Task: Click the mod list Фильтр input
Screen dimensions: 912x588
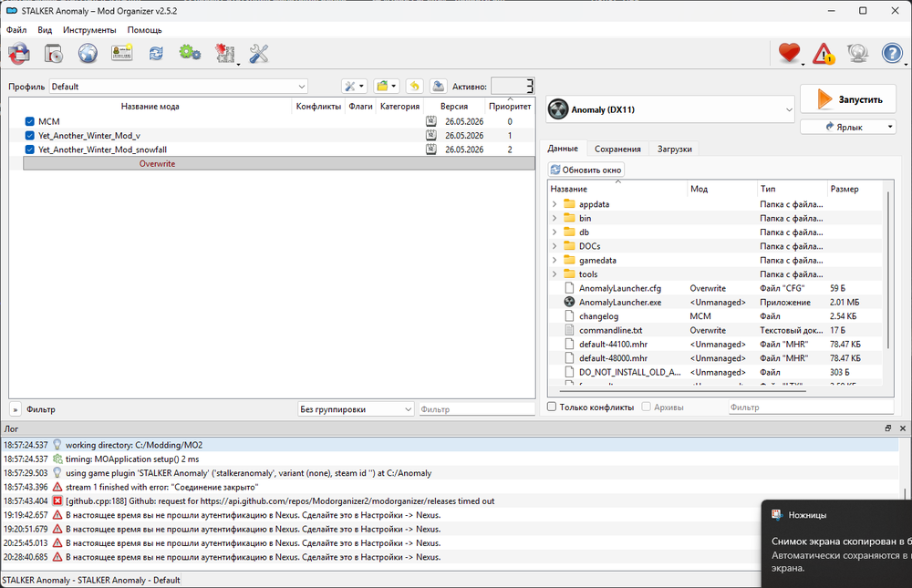Action: pos(476,409)
